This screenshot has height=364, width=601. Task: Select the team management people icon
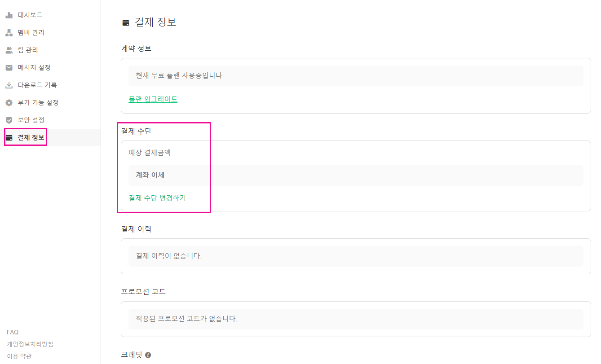click(9, 50)
